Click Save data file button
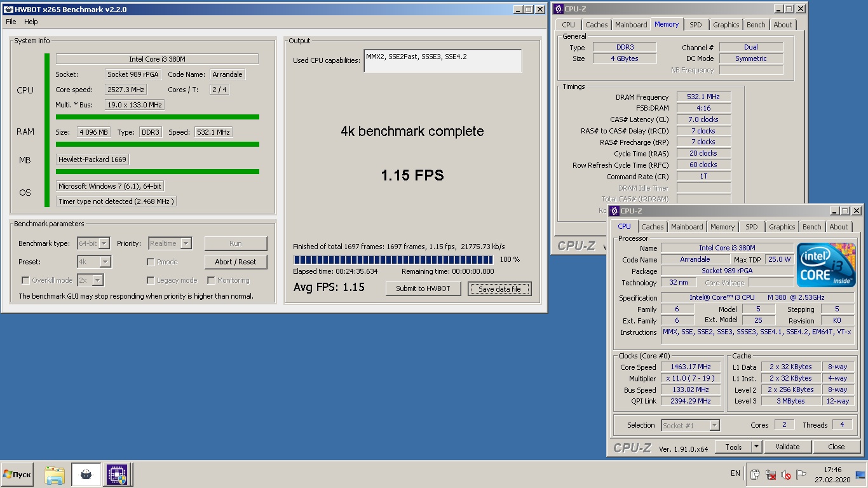The width and height of the screenshot is (868, 488). pyautogui.click(x=499, y=289)
